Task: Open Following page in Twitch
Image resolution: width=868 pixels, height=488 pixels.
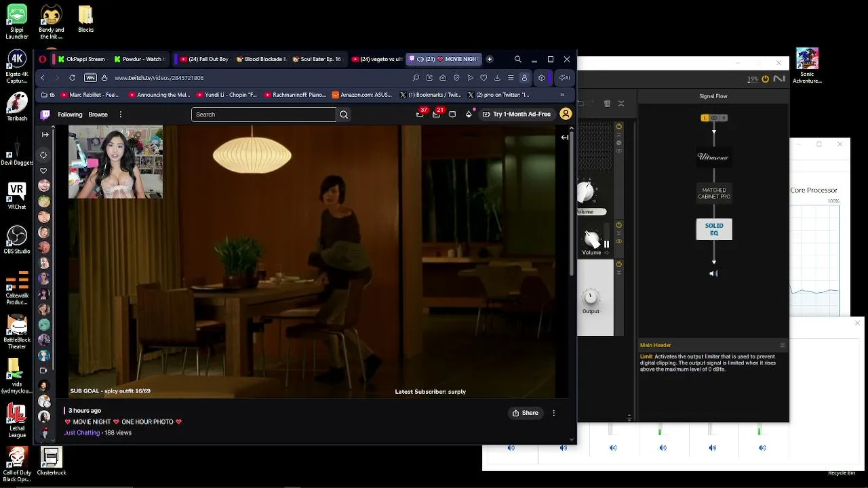Action: [70, 115]
